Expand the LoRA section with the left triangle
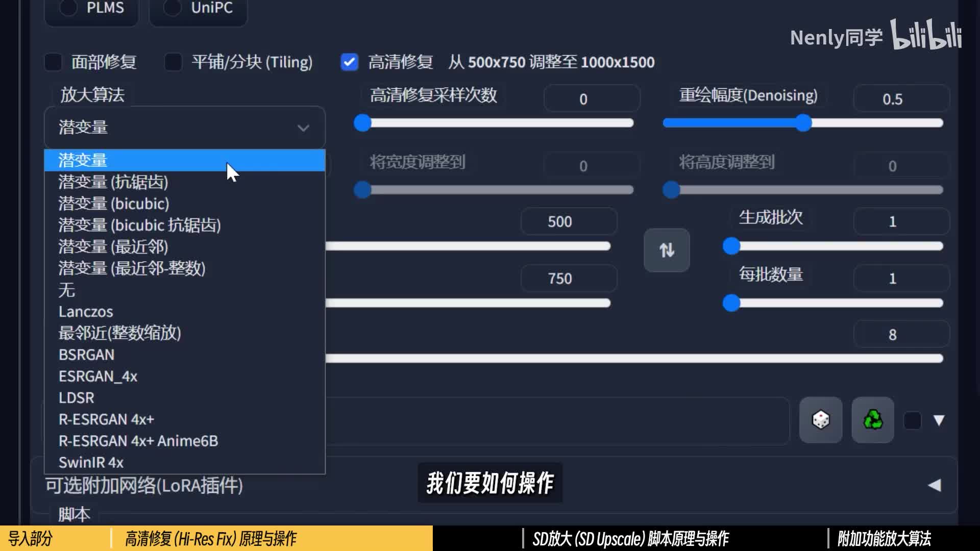 tap(934, 485)
